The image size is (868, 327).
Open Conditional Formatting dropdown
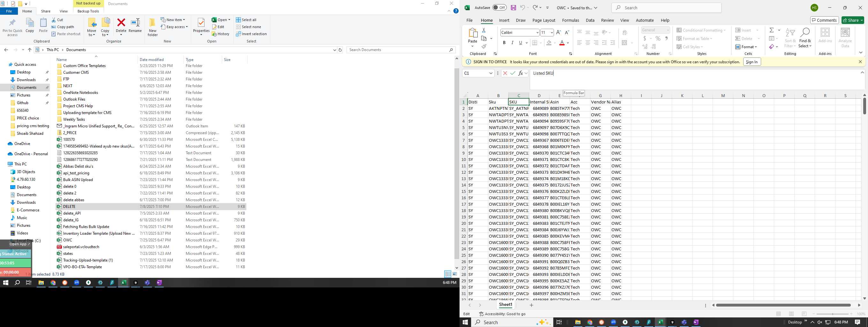click(701, 30)
